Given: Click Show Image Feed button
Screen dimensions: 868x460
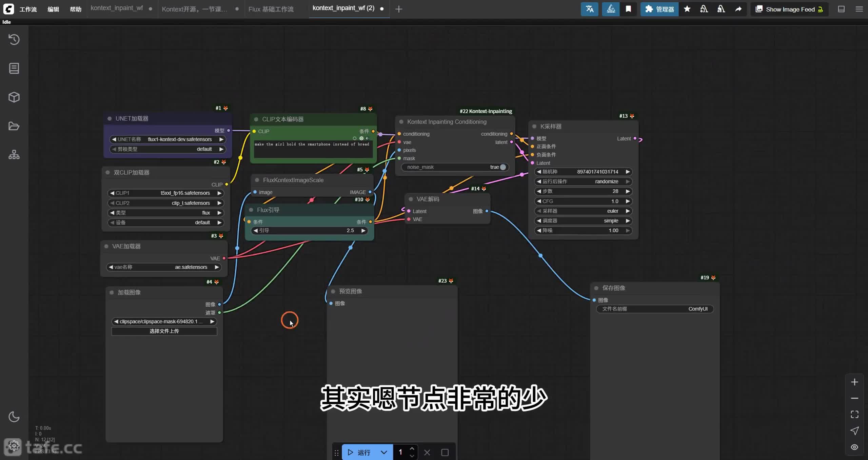Looking at the screenshot, I should tap(789, 9).
